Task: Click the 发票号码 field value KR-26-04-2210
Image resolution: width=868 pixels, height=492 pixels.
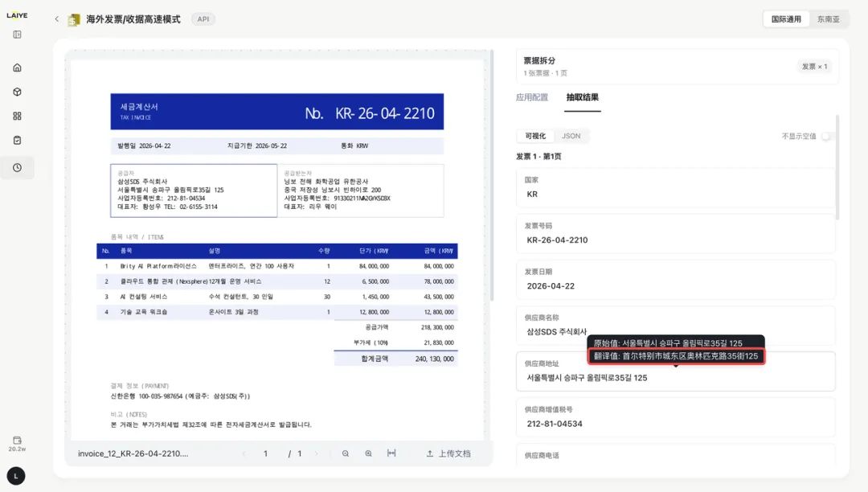Action: 558,240
